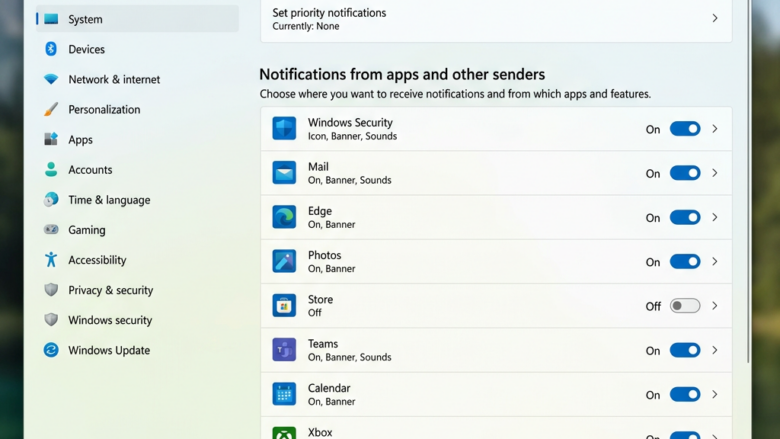Screen dimensions: 780x439
Task: Click the Photos app icon
Action: pos(284,262)
